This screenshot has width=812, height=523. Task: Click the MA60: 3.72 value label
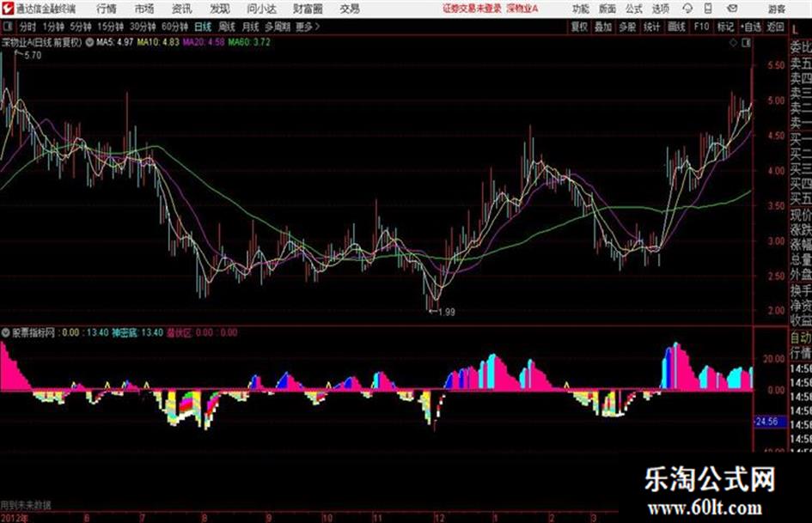(249, 42)
